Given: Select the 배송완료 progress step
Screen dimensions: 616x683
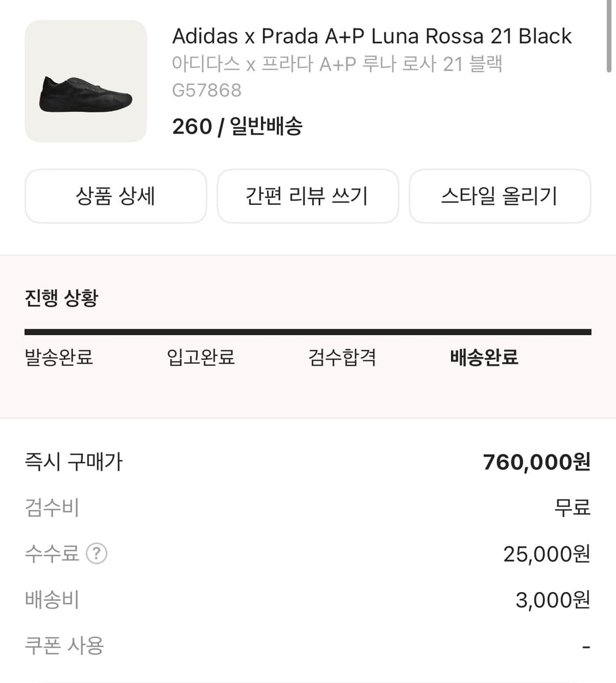Looking at the screenshot, I should pyautogui.click(x=484, y=357).
